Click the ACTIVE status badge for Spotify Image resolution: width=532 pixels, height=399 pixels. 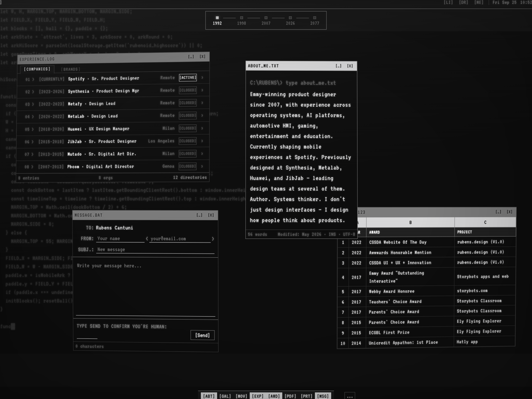(188, 77)
